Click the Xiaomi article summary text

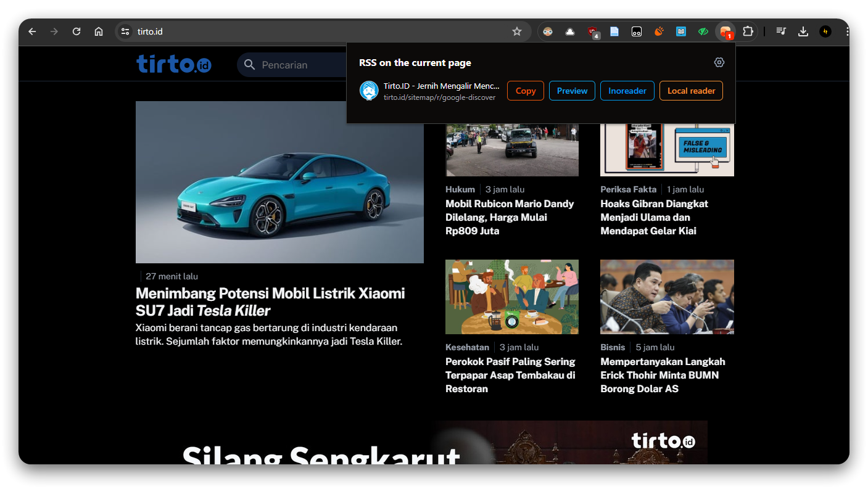269,334
